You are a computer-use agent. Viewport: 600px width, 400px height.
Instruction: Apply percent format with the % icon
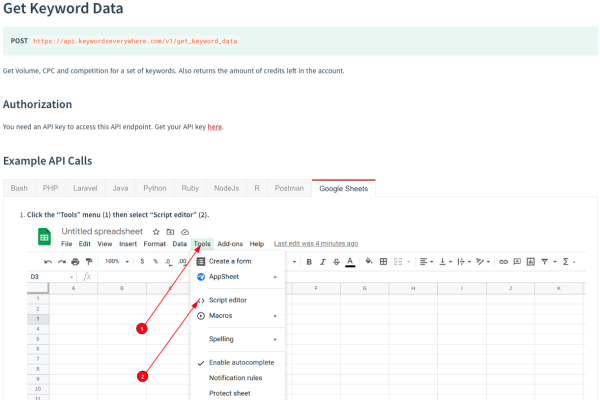(x=155, y=261)
